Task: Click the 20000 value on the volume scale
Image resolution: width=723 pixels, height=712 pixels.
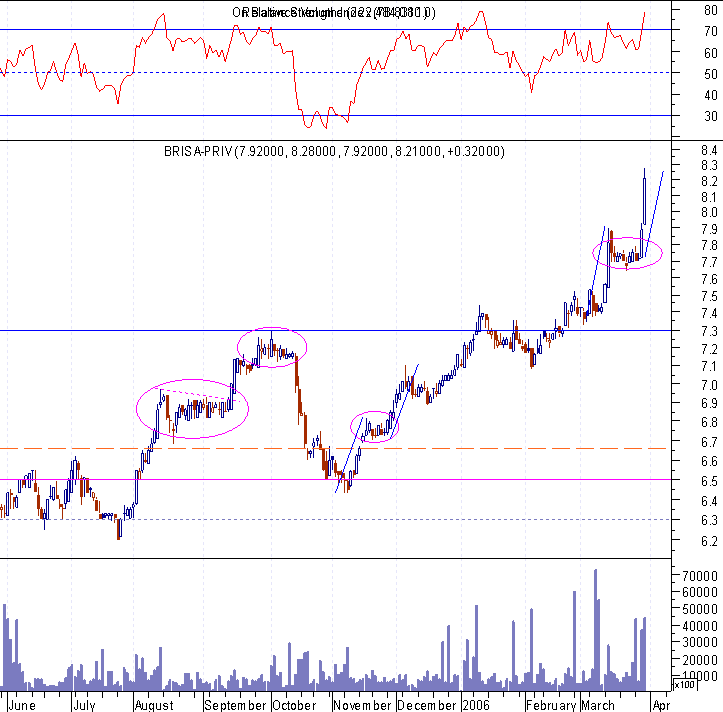Action: pos(700,660)
